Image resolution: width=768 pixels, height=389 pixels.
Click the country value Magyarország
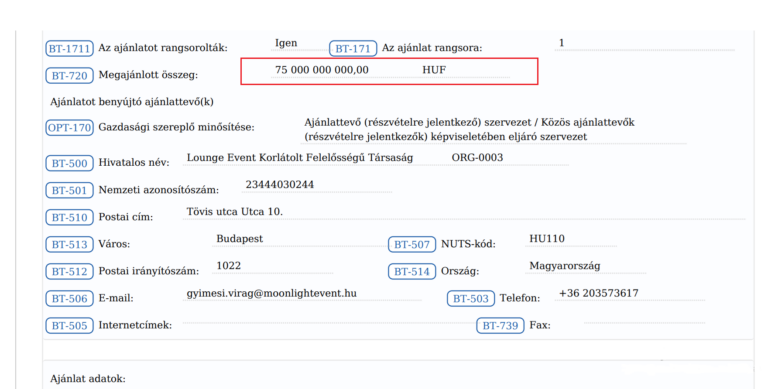click(565, 266)
